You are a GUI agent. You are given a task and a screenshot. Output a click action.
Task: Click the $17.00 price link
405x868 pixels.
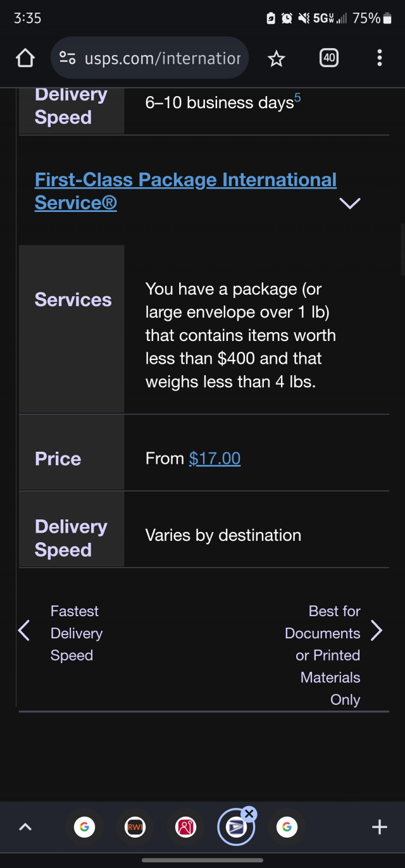(x=215, y=459)
